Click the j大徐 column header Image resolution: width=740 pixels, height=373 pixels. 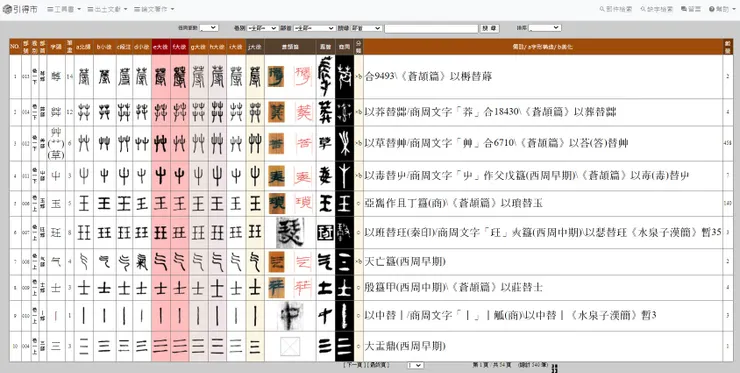(x=255, y=47)
